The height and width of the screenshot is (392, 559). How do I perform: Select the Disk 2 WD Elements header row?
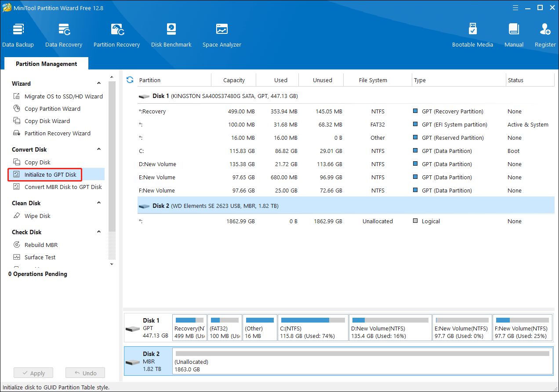click(x=346, y=206)
